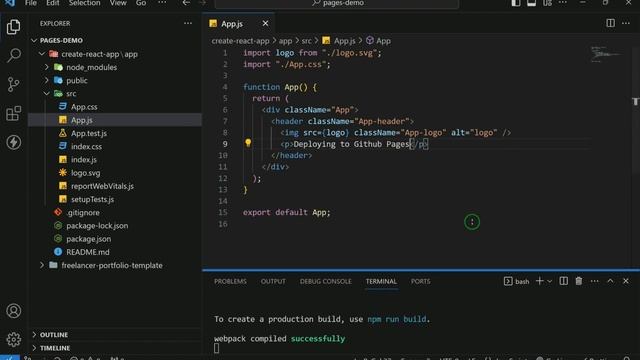Switch to the OUTPUT panel tab
640x360 pixels.
pyautogui.click(x=273, y=281)
